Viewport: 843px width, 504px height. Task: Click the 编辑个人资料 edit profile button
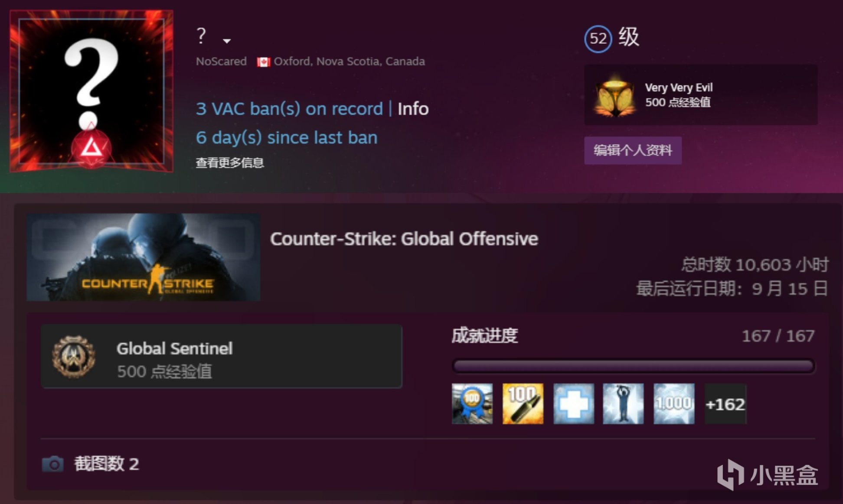[x=633, y=150]
